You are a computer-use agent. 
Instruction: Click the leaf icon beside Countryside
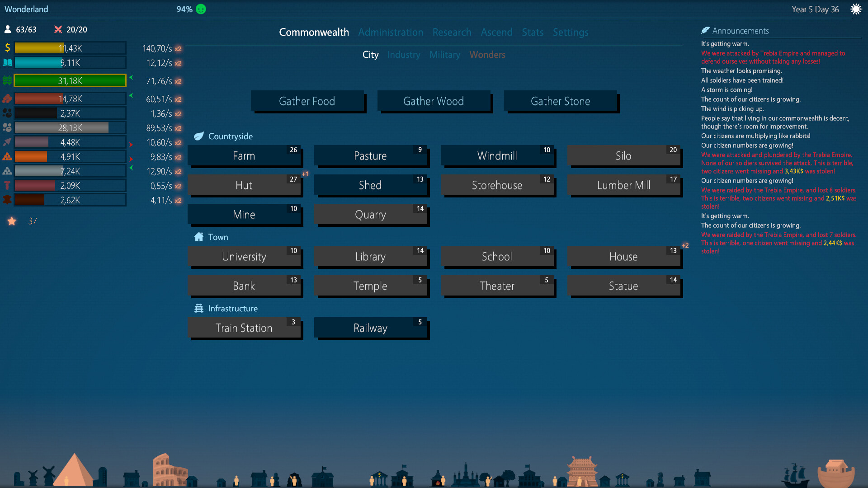(199, 136)
